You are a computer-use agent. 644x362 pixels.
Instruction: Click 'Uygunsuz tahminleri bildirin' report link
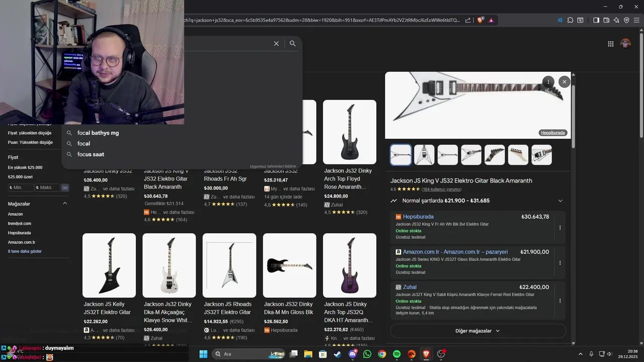273,166
